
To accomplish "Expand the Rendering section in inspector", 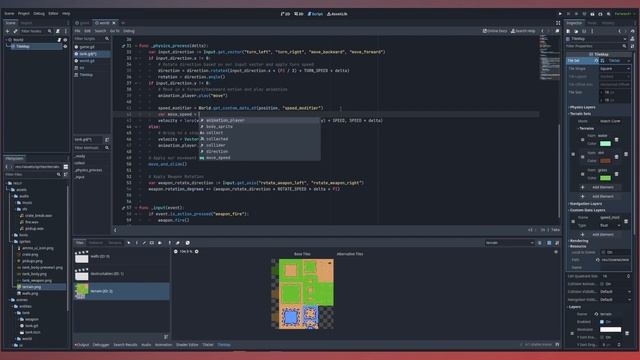I will point(579,241).
